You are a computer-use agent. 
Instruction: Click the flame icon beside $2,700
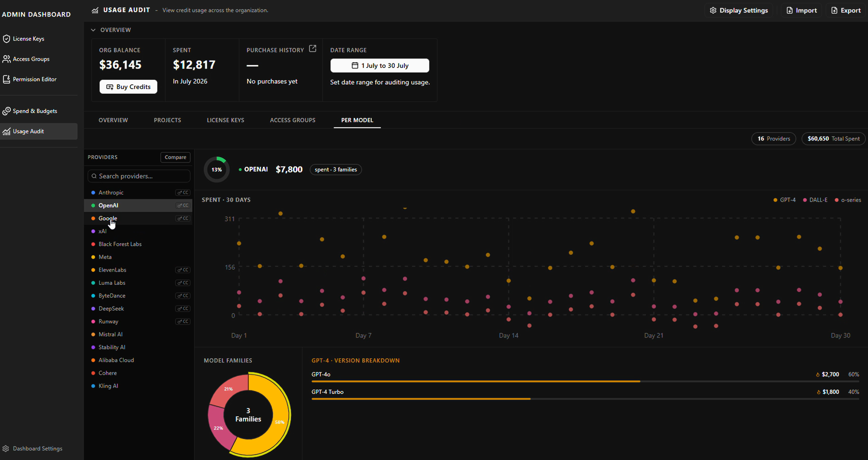click(x=818, y=374)
